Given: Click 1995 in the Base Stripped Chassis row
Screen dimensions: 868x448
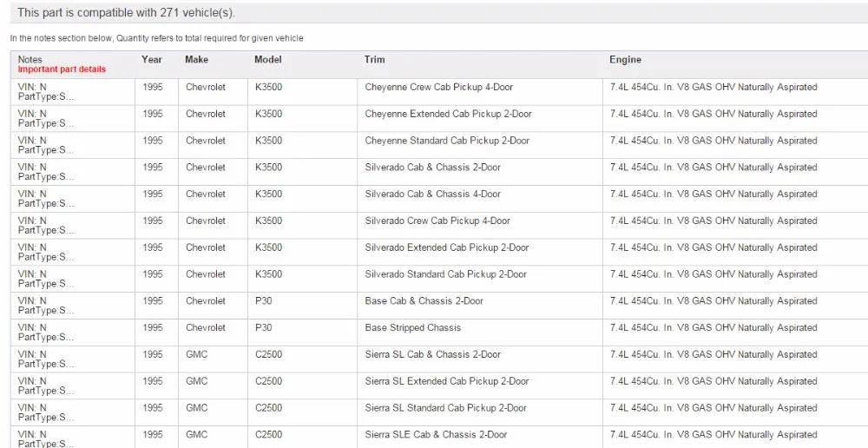Looking at the screenshot, I should point(152,327).
